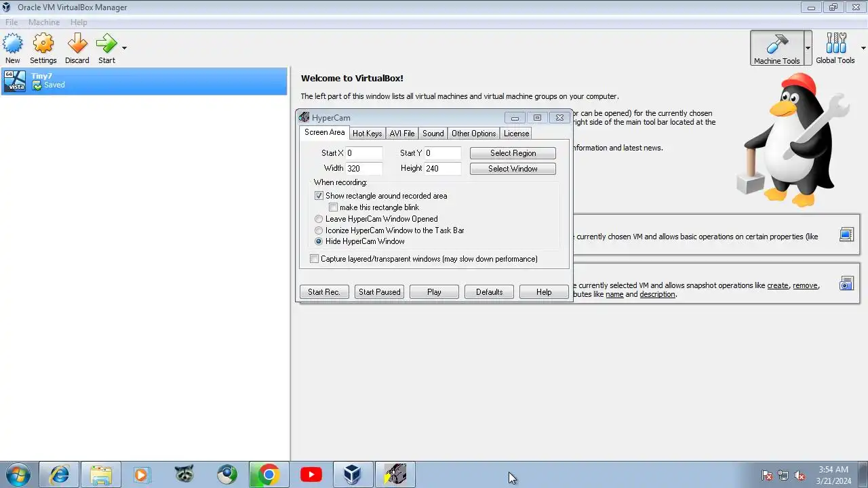The width and height of the screenshot is (868, 488).
Task: Switch to HyperCam Sound tab
Action: (x=433, y=134)
